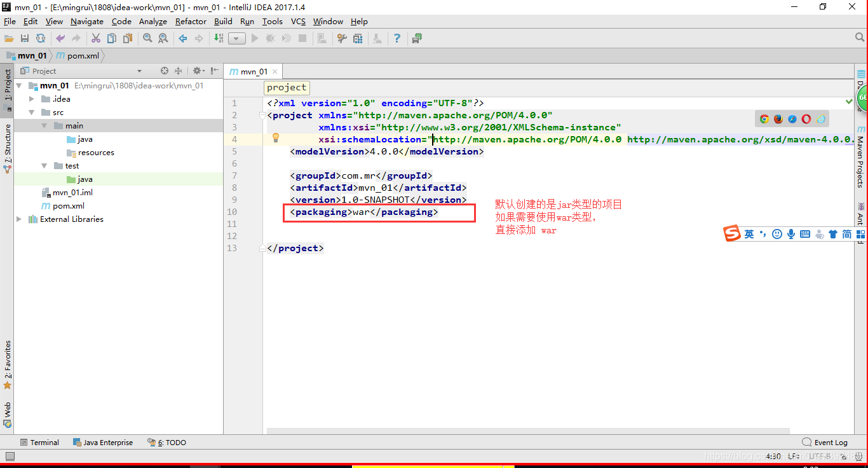The width and height of the screenshot is (868, 468).
Task: Expand the .idea folder
Action: tap(32, 99)
